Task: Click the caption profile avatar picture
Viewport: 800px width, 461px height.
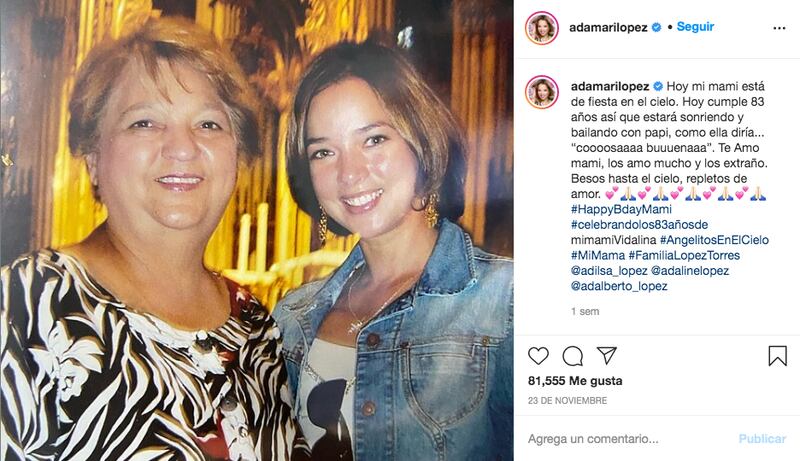Action: tap(542, 92)
